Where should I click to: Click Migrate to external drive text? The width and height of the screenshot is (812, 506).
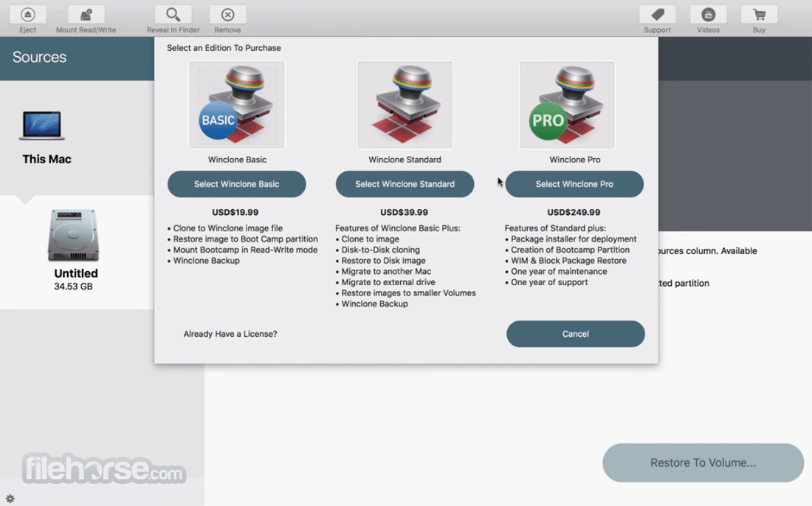[x=388, y=282]
